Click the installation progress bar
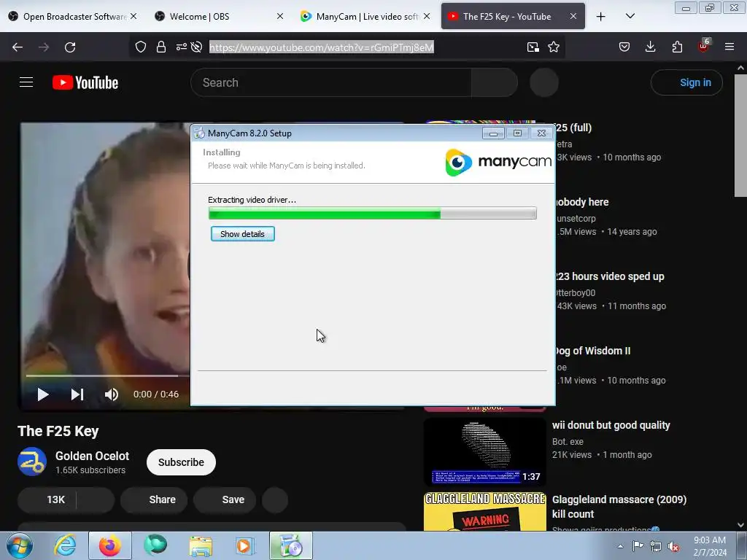 pyautogui.click(x=372, y=214)
